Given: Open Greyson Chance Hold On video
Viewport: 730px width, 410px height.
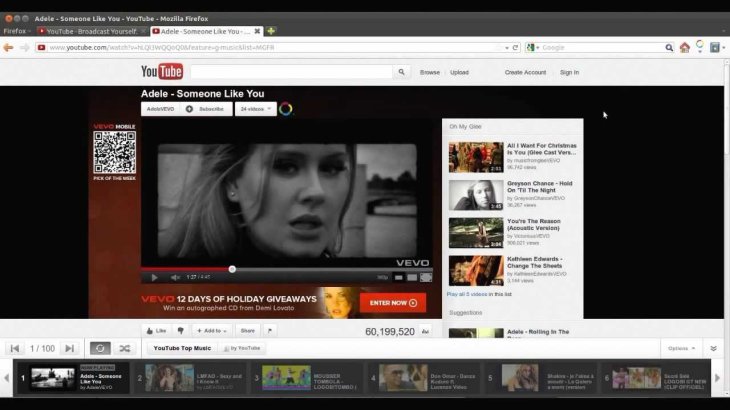Looking at the screenshot, I should (513, 195).
